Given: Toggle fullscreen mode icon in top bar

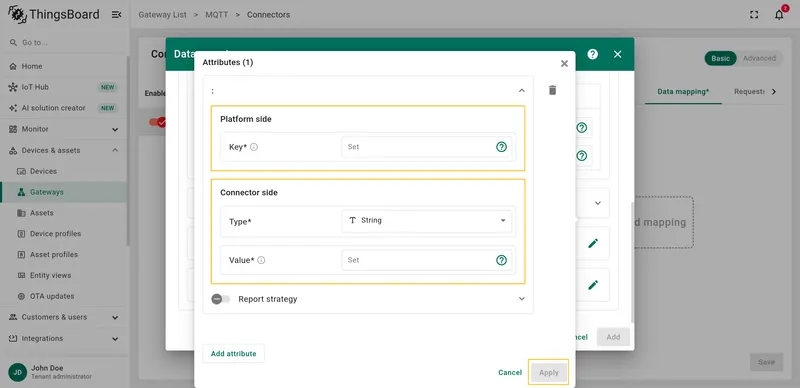Looking at the screenshot, I should point(754,15).
